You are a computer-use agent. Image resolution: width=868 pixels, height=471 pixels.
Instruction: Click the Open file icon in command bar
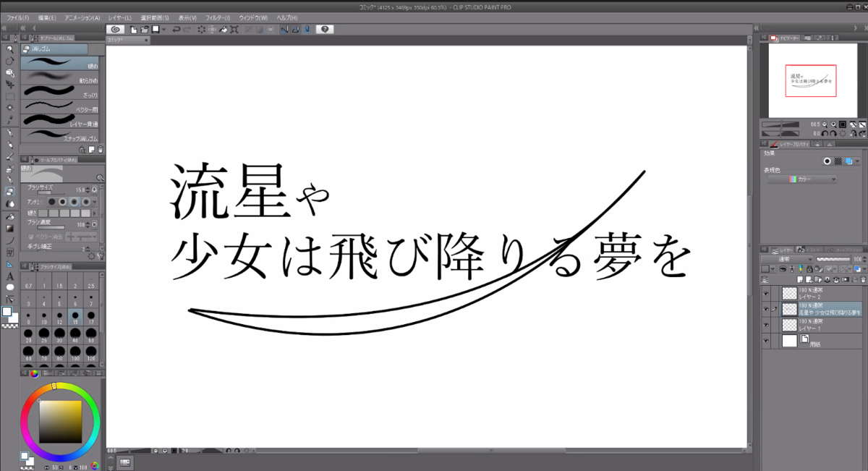click(145, 29)
